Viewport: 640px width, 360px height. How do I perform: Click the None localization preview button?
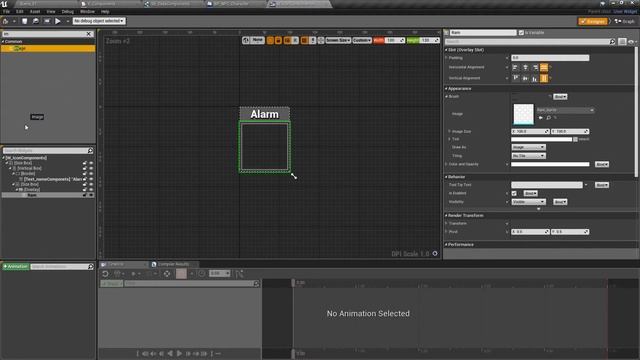coord(257,40)
